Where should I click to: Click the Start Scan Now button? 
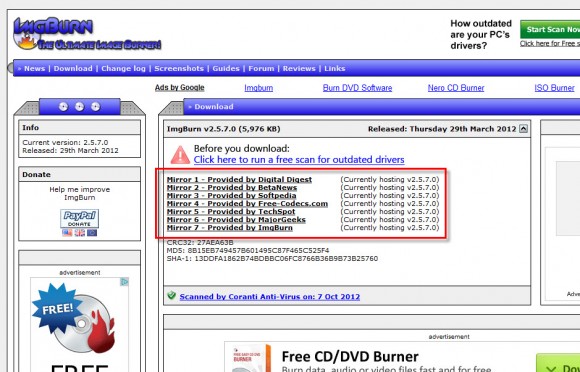pyautogui.click(x=550, y=30)
